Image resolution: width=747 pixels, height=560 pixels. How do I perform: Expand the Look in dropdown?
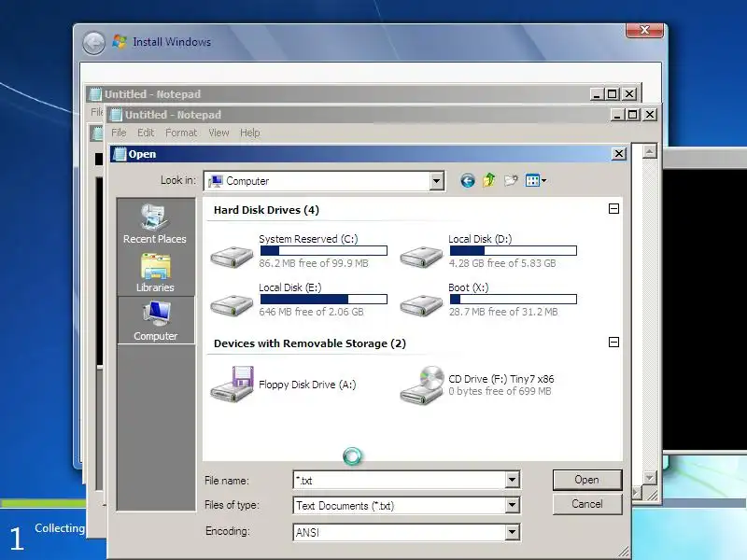coord(436,181)
